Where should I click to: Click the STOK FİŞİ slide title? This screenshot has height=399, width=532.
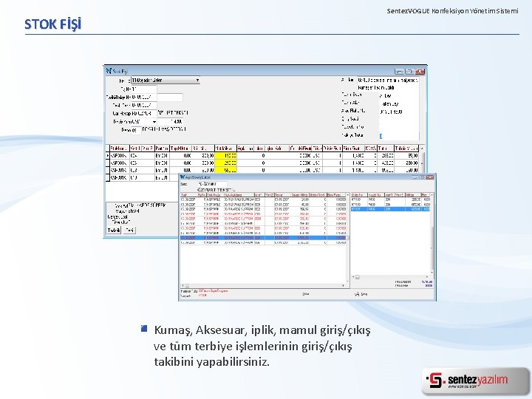click(x=53, y=24)
